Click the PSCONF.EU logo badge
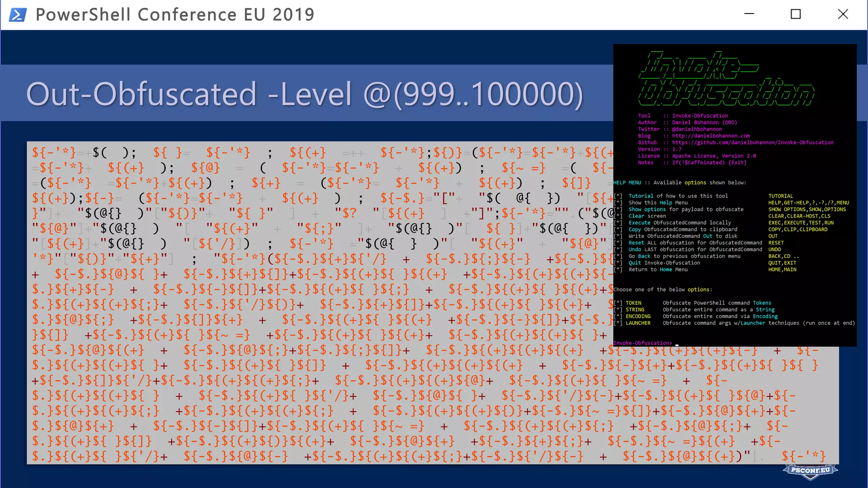 coord(810,471)
